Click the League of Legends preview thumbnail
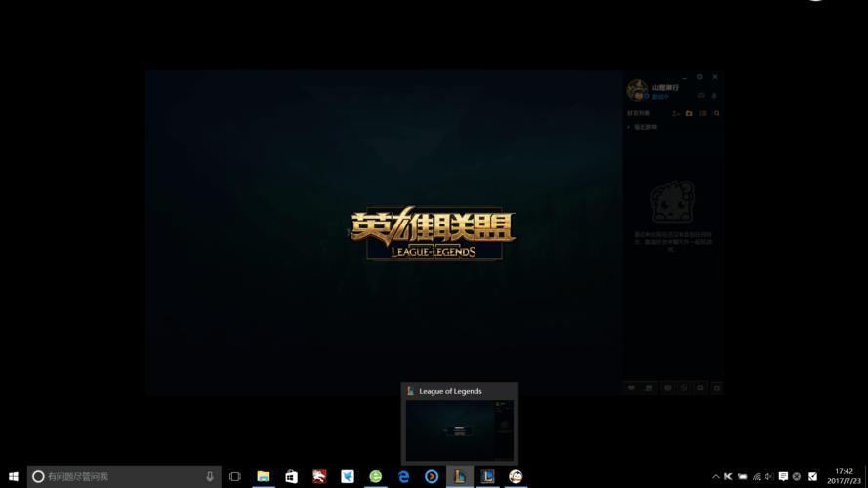The image size is (868, 488). [460, 431]
